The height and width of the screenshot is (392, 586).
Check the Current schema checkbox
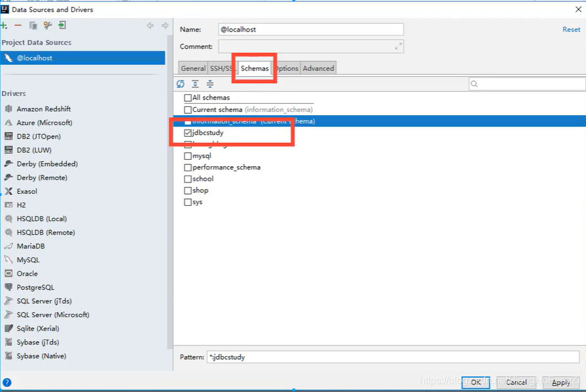188,110
